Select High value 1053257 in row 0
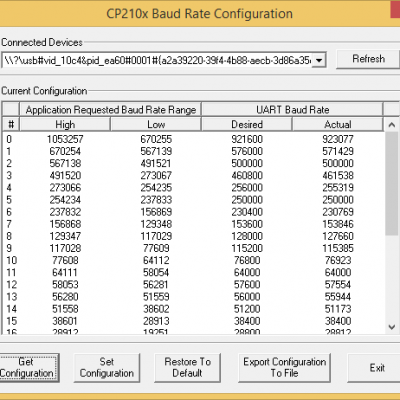The height and width of the screenshot is (400, 400). pos(65,139)
